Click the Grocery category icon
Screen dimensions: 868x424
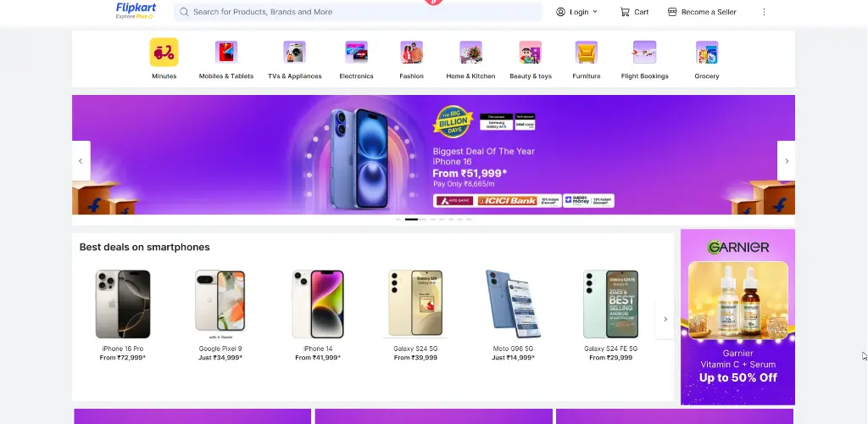[707, 52]
